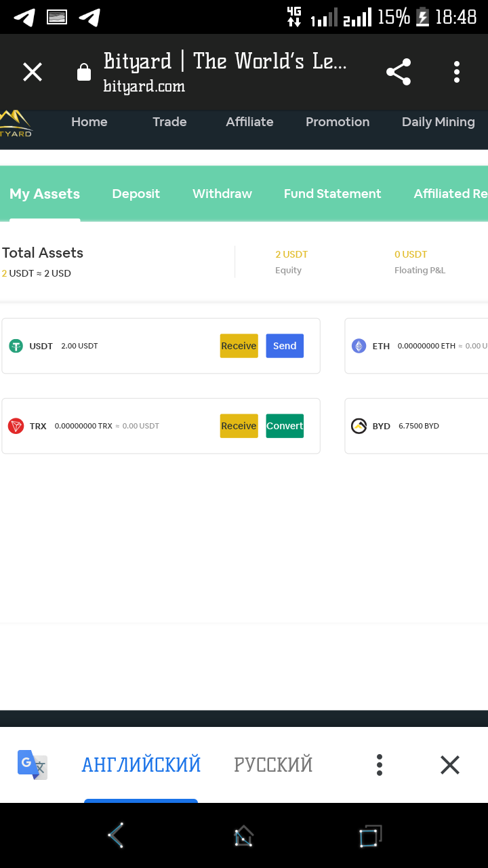Open translate bar options menu

click(x=380, y=765)
